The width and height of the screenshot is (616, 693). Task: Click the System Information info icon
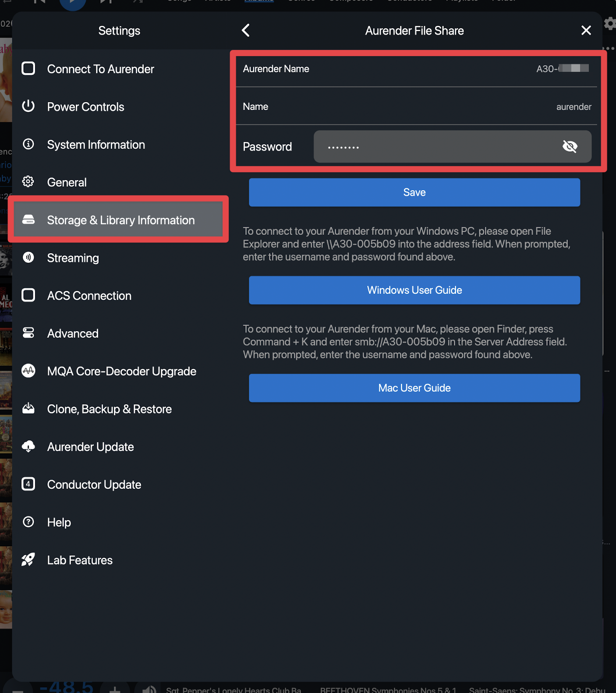tap(28, 144)
